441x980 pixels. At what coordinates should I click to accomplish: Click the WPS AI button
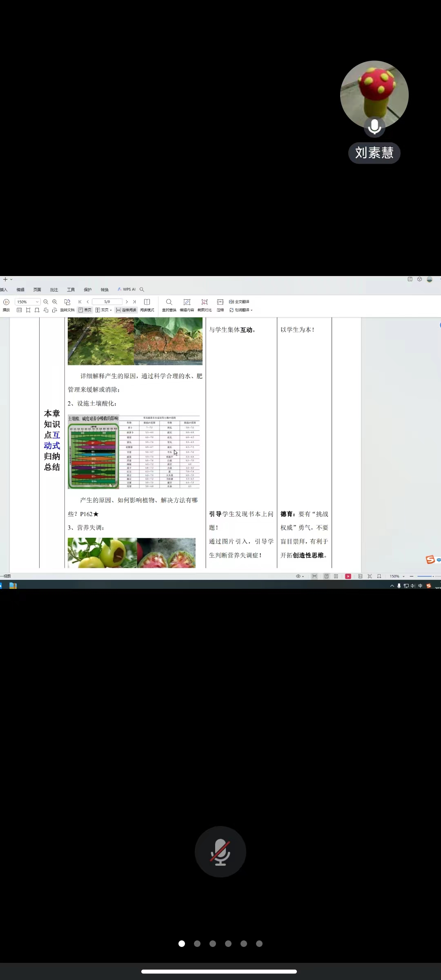(x=127, y=289)
